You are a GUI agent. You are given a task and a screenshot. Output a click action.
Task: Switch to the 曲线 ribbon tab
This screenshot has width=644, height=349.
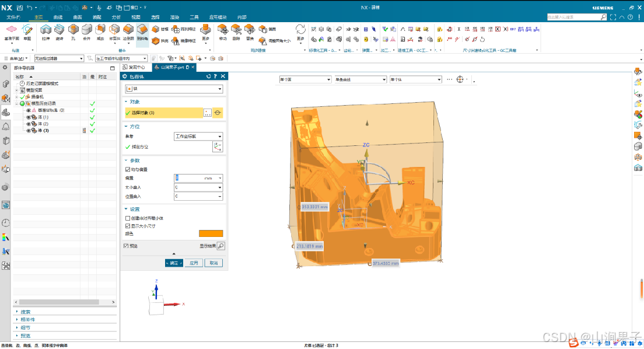click(x=58, y=18)
